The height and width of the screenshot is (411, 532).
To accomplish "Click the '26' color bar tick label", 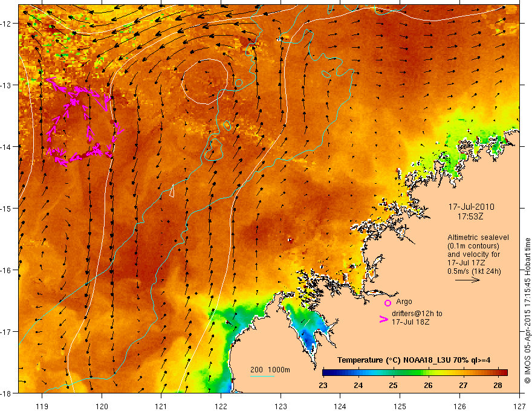I will click(x=428, y=385).
